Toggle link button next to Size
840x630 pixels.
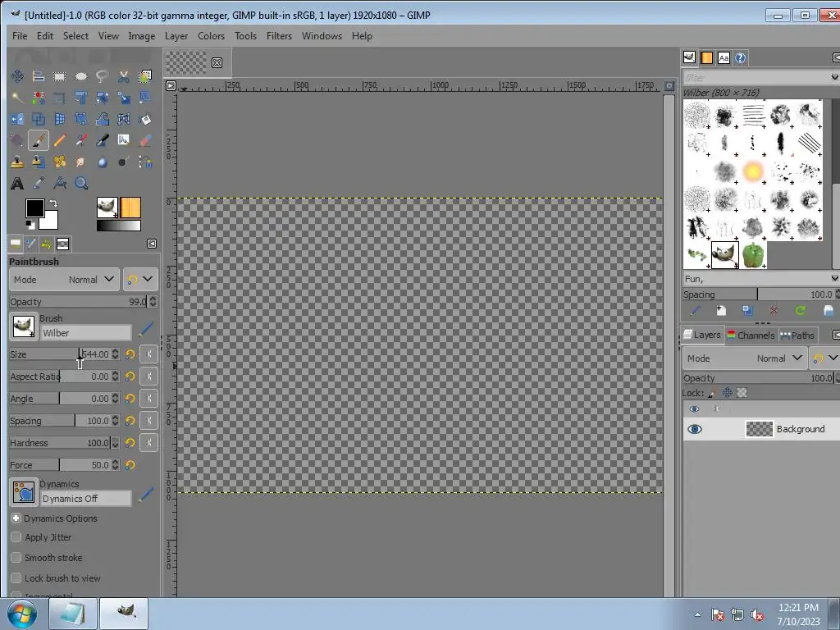149,354
